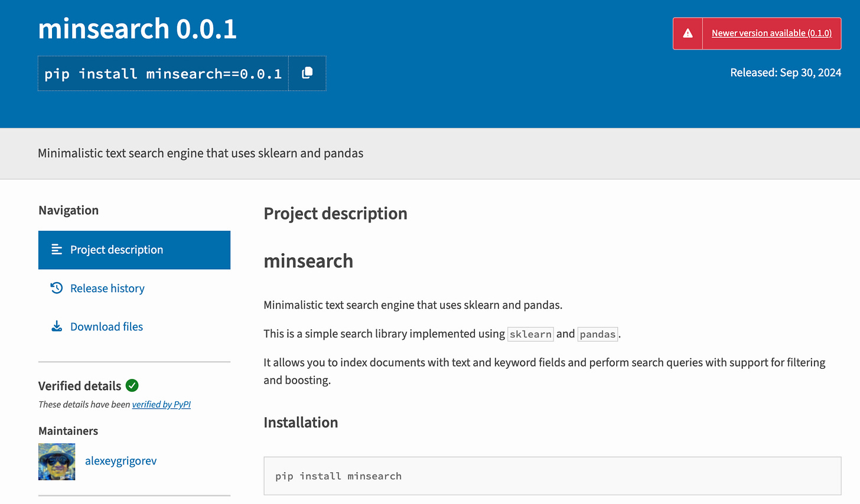Open maintainer alexeygrigorev's profile link
The width and height of the screenshot is (860, 504).
click(120, 461)
